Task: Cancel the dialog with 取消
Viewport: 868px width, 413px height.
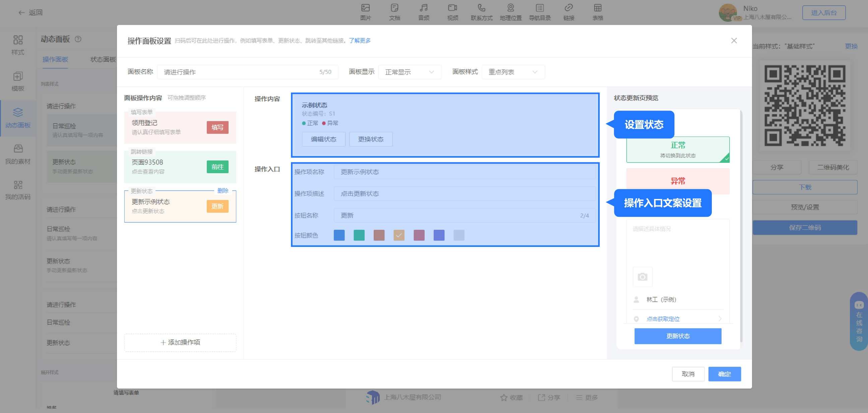Action: point(688,374)
